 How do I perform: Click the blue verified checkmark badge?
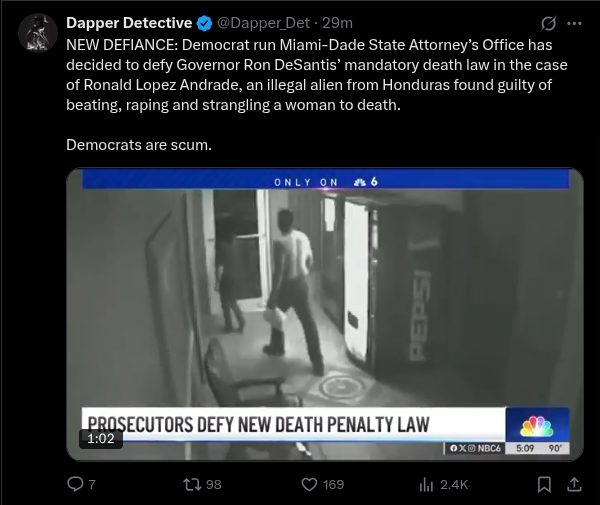coord(204,24)
